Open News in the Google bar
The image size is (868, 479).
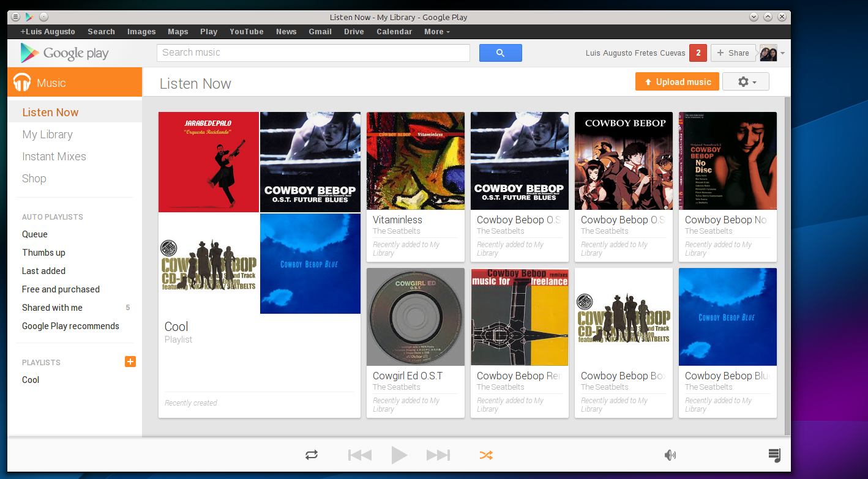pos(286,32)
